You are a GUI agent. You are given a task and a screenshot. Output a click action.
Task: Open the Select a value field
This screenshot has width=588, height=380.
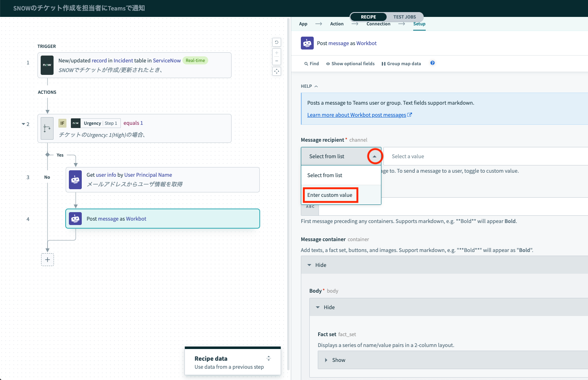click(x=486, y=156)
